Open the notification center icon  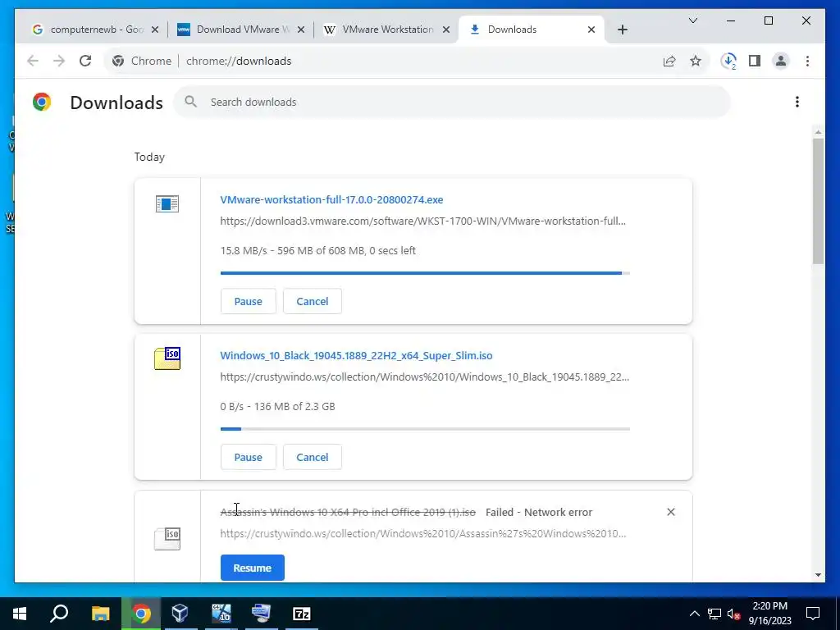(813, 614)
